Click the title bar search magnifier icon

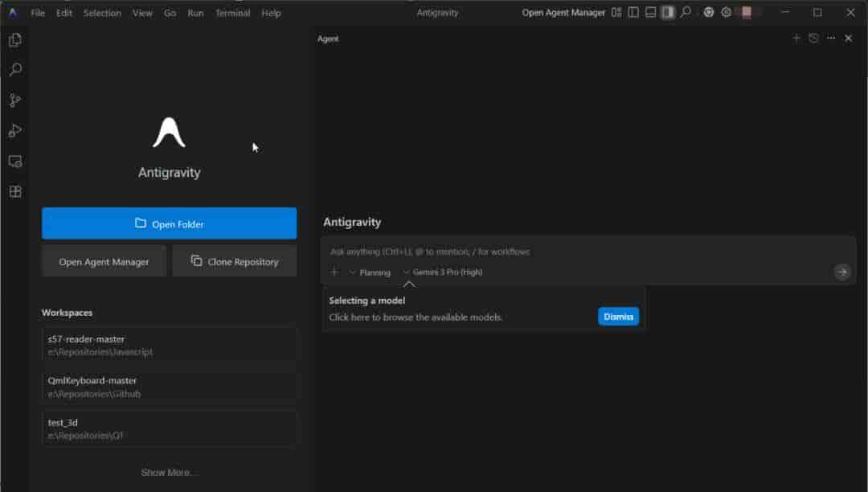click(x=686, y=11)
